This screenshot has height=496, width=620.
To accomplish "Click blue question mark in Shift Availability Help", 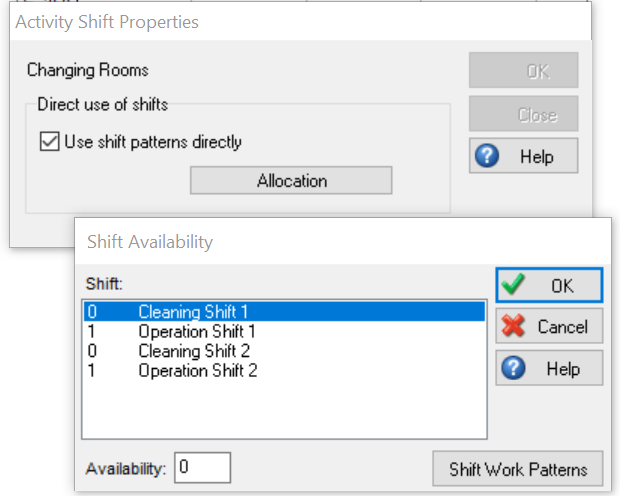I will (x=513, y=368).
